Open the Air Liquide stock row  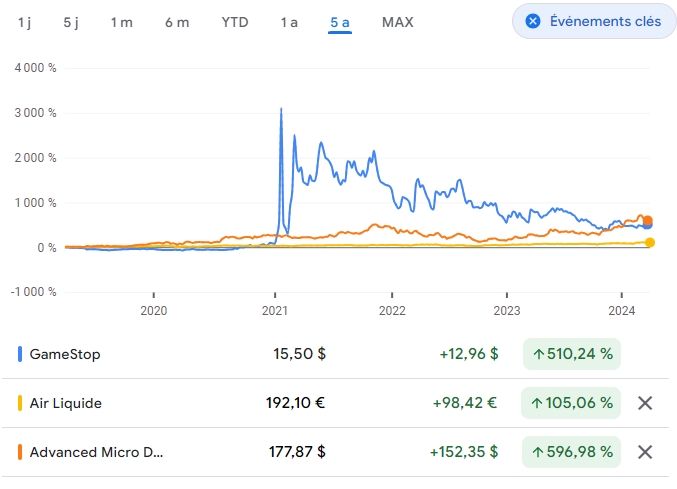[66, 403]
